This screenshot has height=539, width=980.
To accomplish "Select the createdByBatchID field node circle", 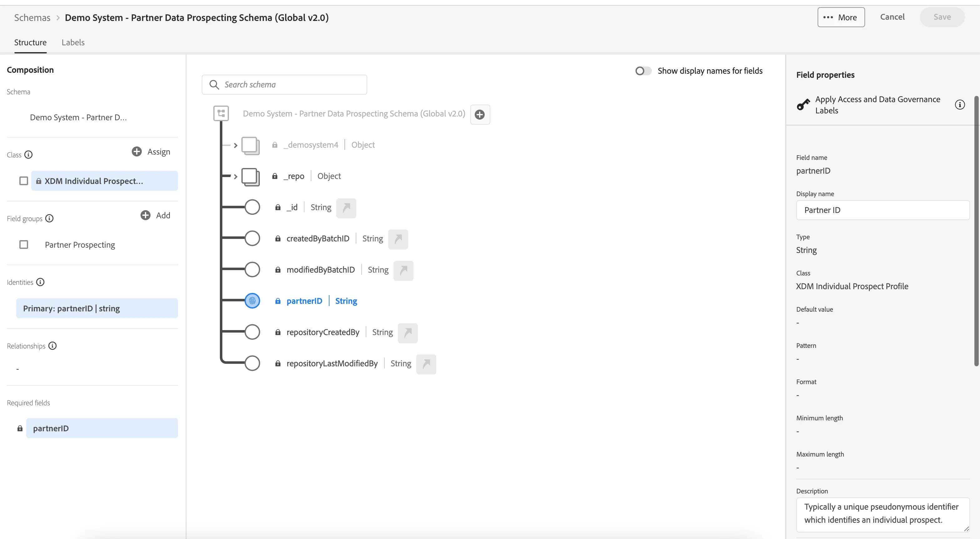I will [252, 239].
